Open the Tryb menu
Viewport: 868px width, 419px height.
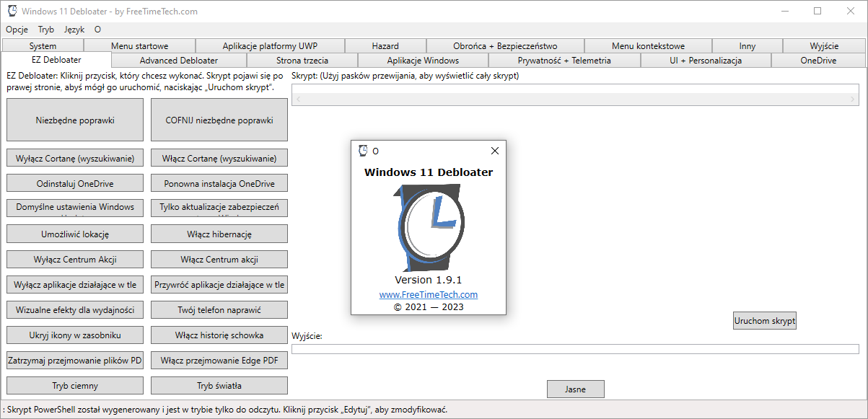coord(46,30)
